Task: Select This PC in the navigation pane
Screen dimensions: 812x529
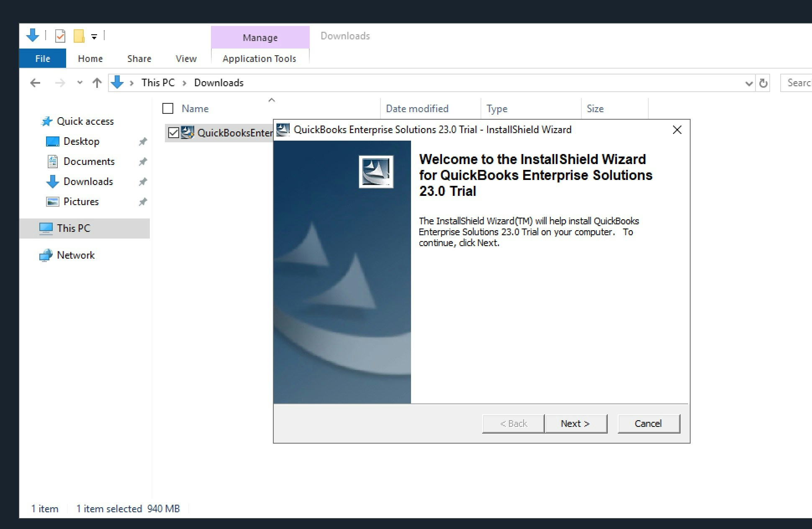Action: tap(84, 229)
